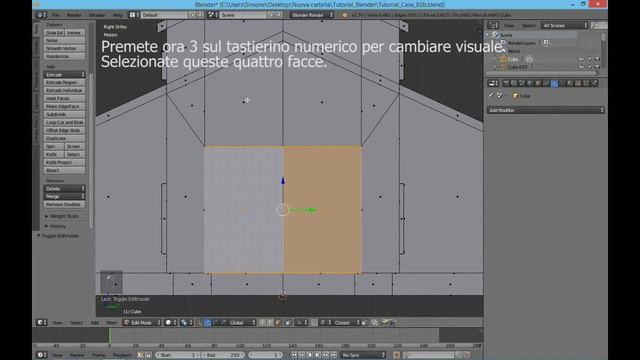Select edge select mode icon
The image size is (640, 360).
[x=270, y=322]
